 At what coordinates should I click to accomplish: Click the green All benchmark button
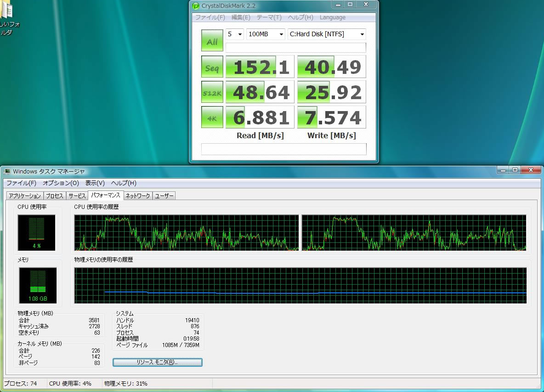tap(212, 41)
